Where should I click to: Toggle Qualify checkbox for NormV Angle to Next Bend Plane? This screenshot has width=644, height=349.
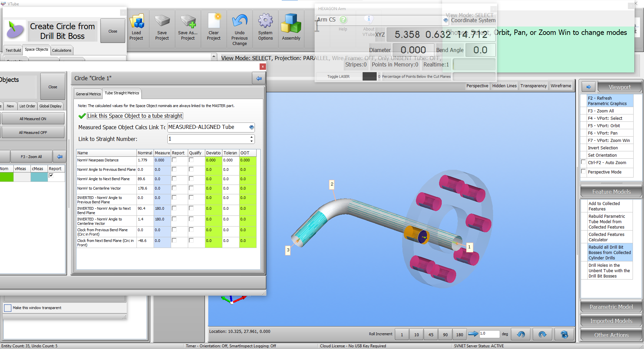coord(191,179)
